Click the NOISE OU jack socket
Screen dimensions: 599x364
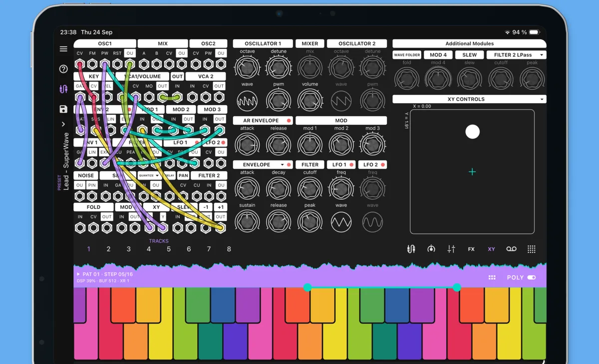[x=80, y=196]
